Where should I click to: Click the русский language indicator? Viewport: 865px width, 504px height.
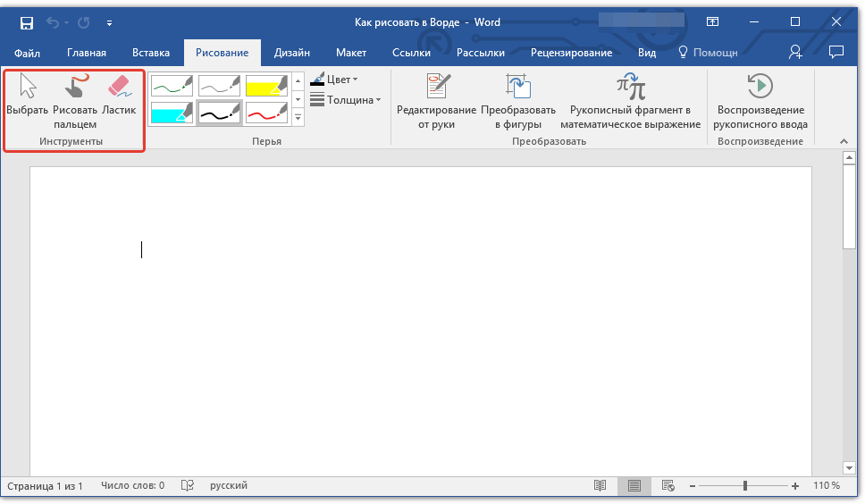(x=229, y=486)
